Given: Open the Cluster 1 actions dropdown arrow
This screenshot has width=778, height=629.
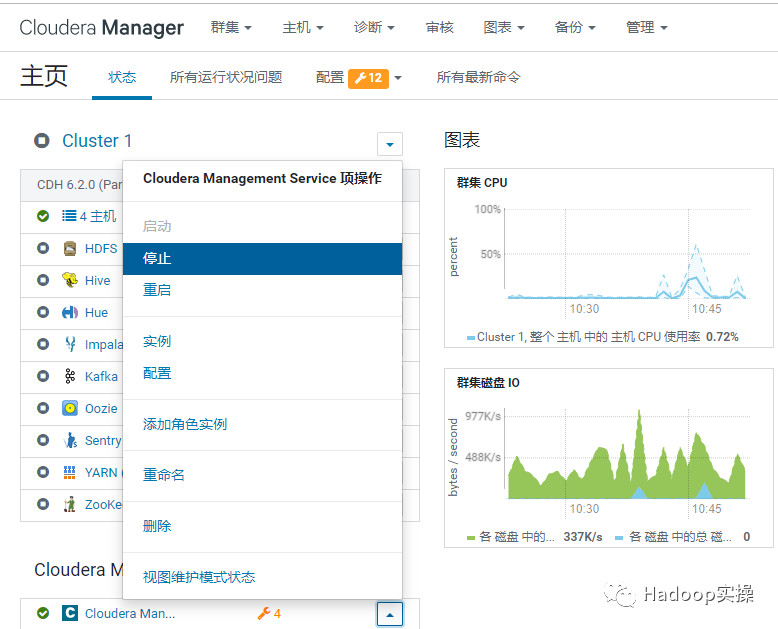Looking at the screenshot, I should click(x=389, y=144).
